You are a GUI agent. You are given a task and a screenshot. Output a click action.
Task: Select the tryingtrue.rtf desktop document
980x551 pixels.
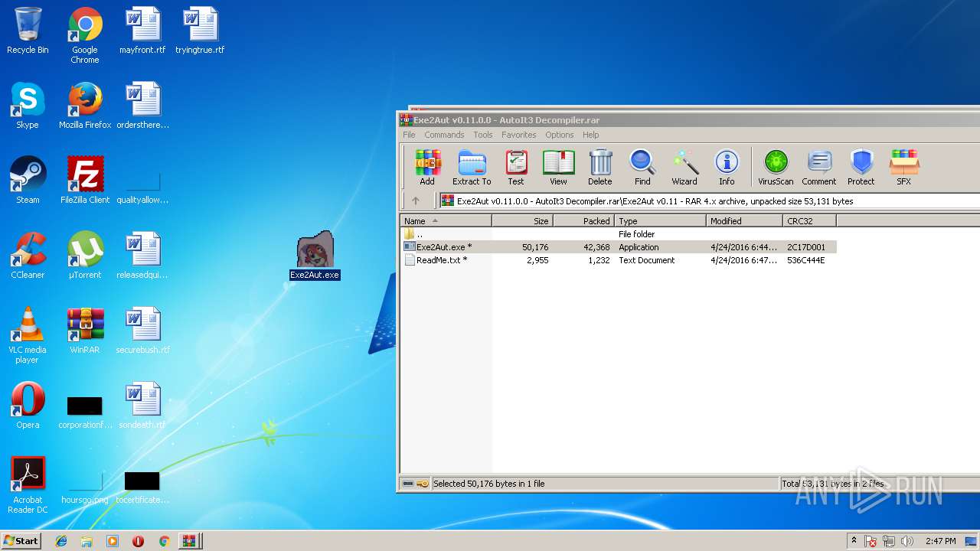200,31
